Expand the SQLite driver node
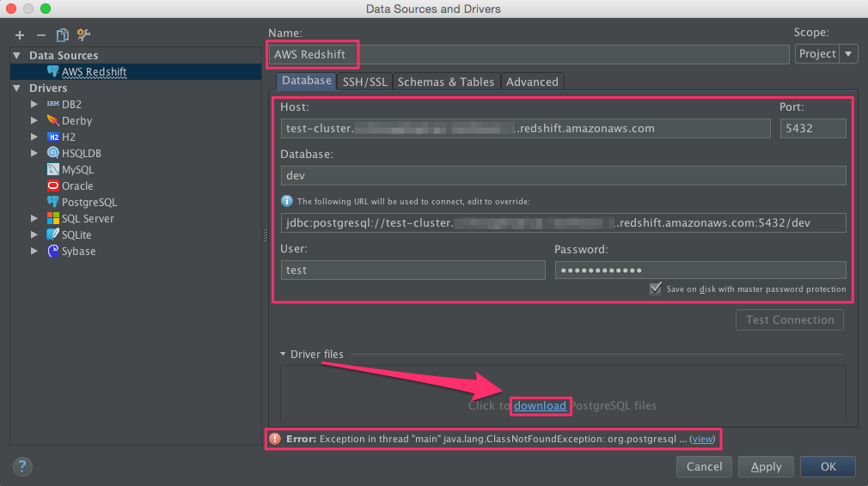Image resolution: width=868 pixels, height=486 pixels. tap(34, 234)
